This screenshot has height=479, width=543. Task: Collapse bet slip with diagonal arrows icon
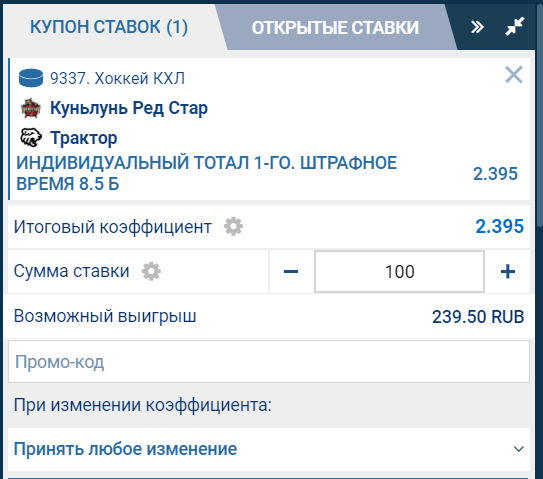[515, 26]
